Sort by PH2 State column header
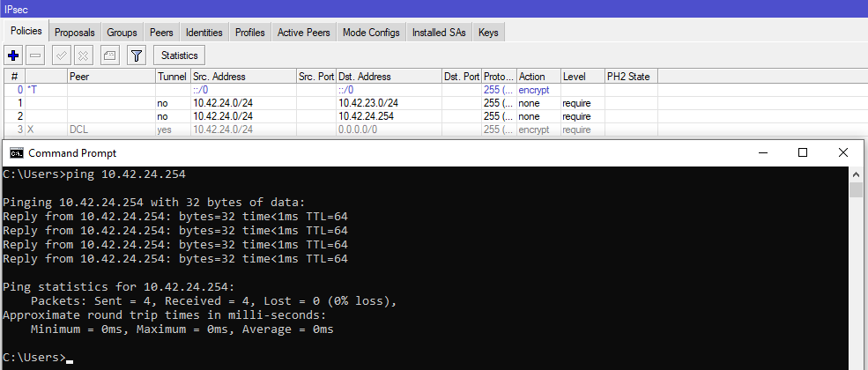The width and height of the screenshot is (868, 370). [631, 77]
